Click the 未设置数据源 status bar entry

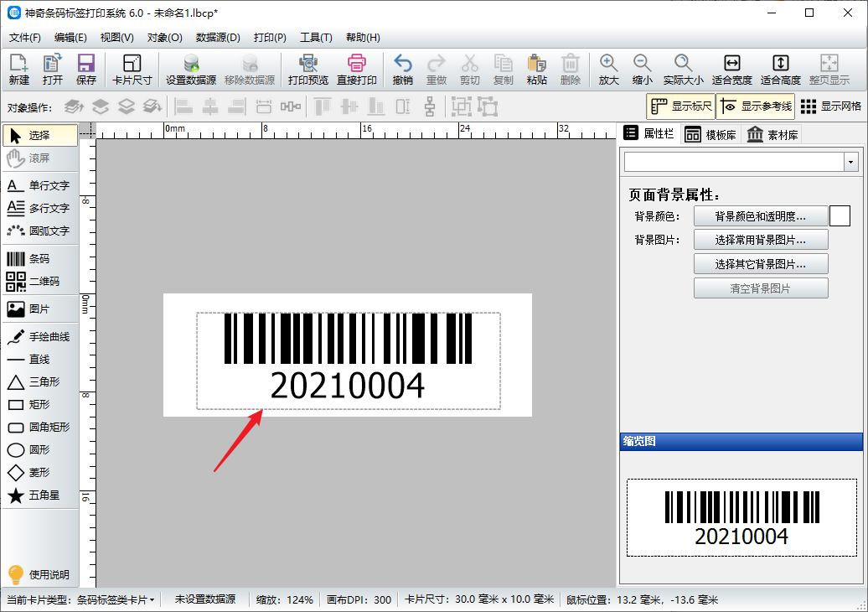pos(205,599)
